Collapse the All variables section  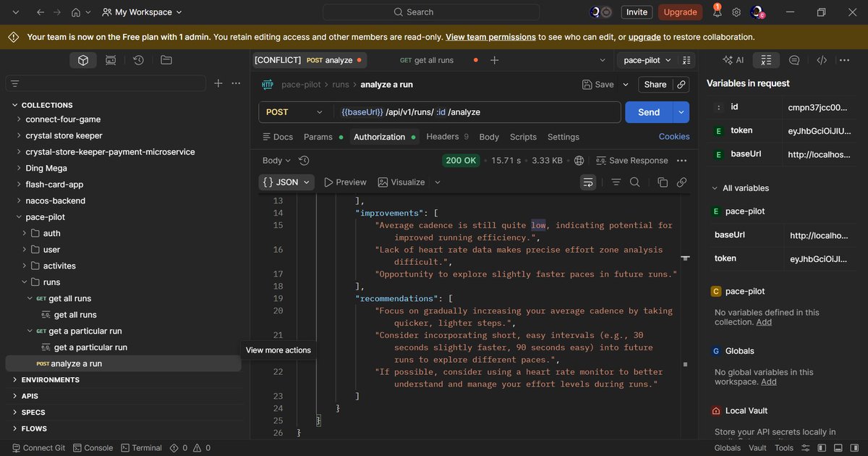(x=715, y=188)
